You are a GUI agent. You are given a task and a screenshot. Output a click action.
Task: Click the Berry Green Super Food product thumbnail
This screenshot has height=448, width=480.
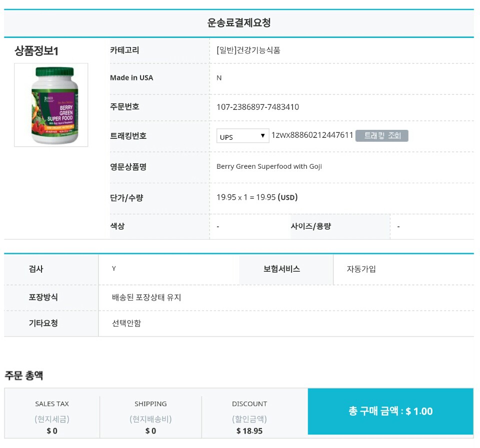51,105
